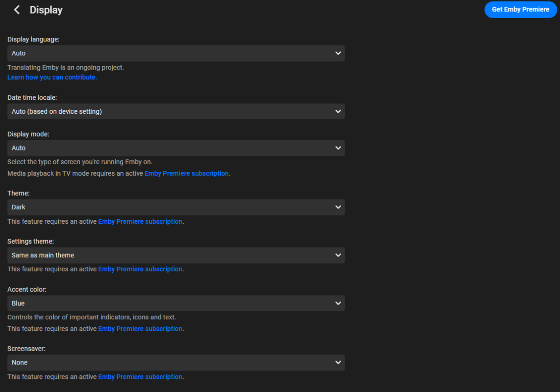Click Emby Premiere subscription link under Screensaver
The image size is (560, 392).
[140, 377]
